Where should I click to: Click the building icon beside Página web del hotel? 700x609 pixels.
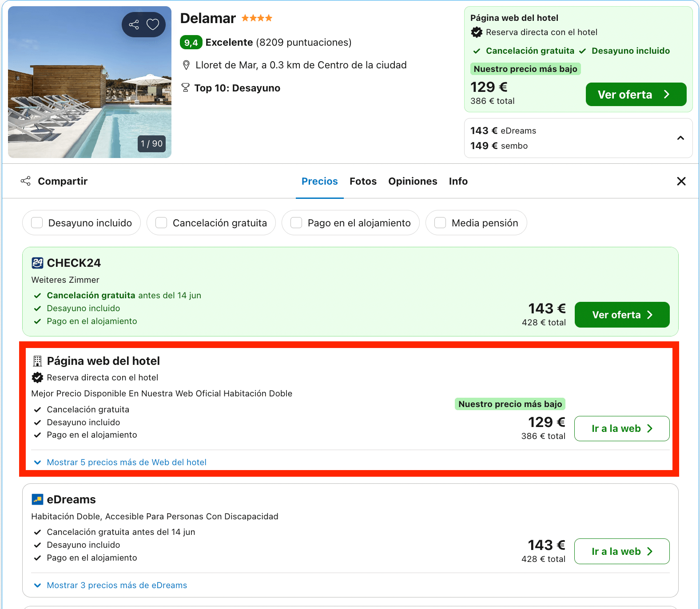37,361
